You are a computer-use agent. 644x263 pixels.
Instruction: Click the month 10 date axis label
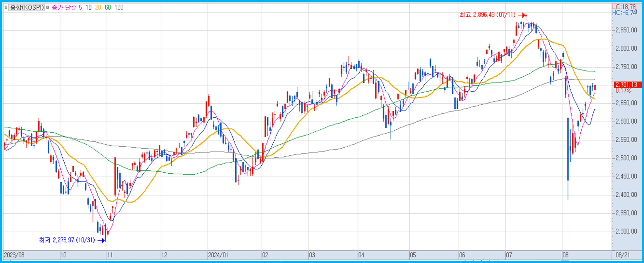point(64,255)
